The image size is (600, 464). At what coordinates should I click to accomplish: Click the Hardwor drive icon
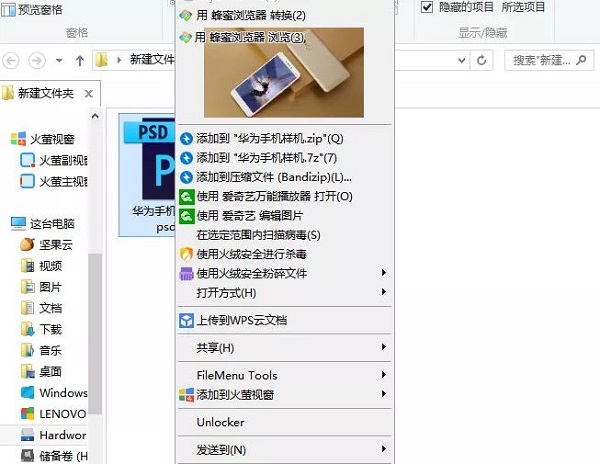click(28, 435)
